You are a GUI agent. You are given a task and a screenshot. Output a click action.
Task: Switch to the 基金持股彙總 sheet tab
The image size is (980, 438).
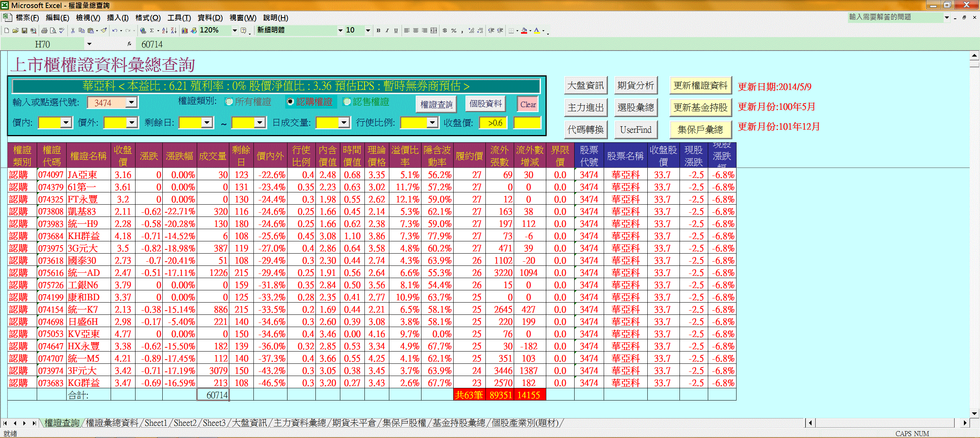click(459, 423)
